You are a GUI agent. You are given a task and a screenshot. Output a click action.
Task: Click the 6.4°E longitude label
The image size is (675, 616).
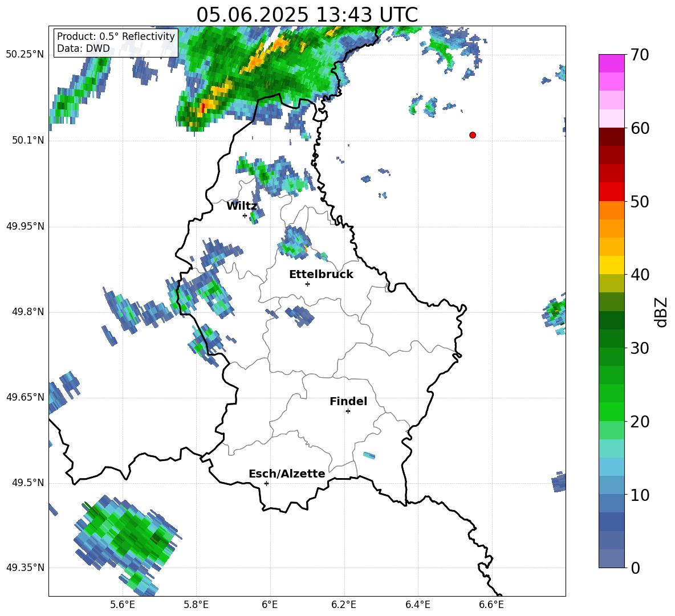[417, 605]
